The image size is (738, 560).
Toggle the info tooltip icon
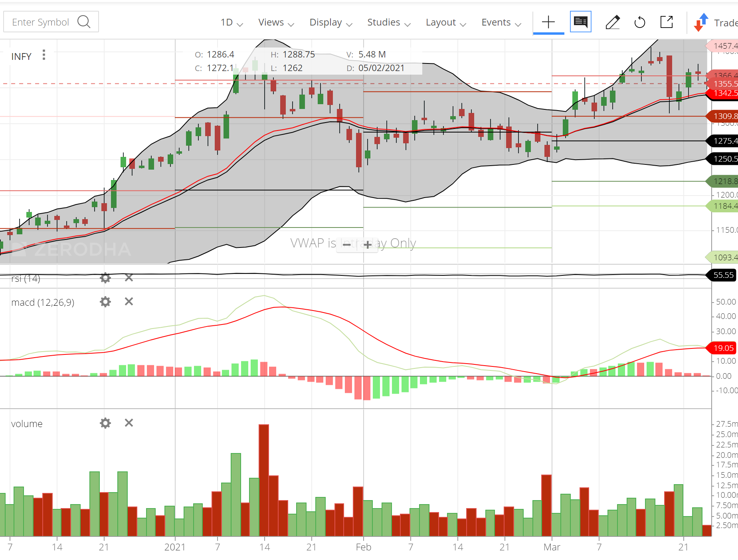(x=580, y=22)
